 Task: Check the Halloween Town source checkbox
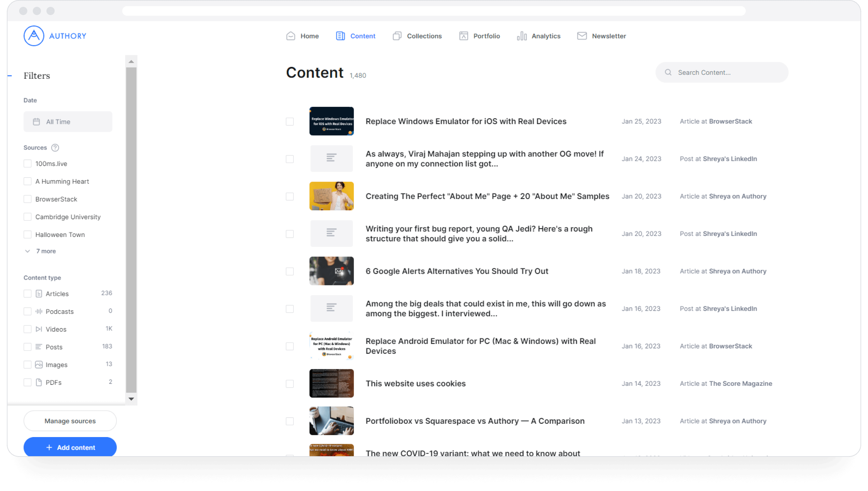coord(27,235)
